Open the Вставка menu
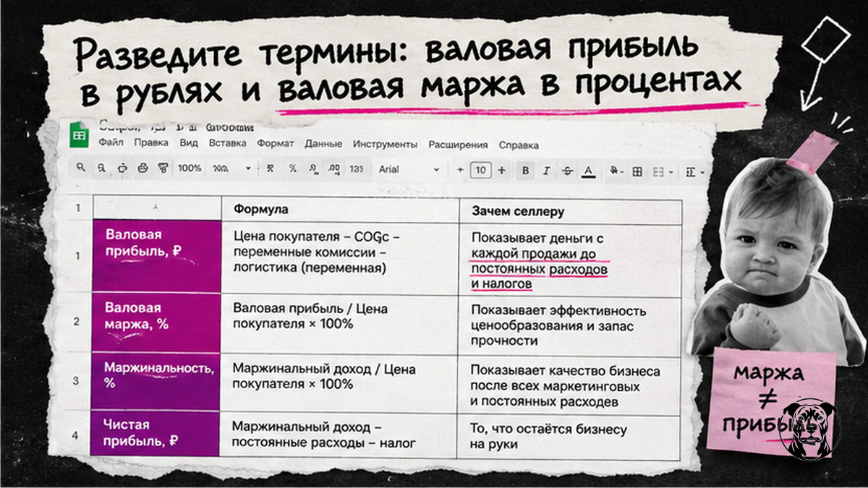Screen dimensions: 868x488 coord(227,143)
